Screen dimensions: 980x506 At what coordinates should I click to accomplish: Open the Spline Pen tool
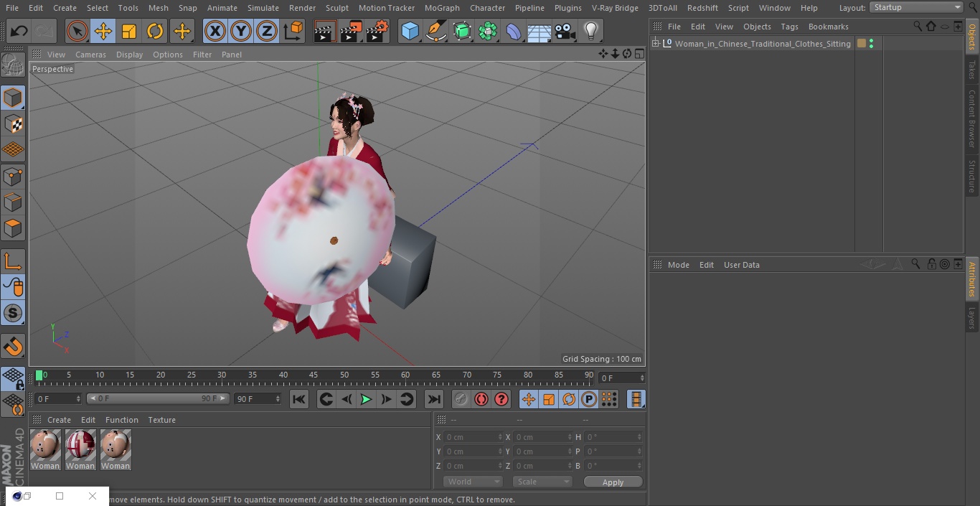pyautogui.click(x=435, y=31)
